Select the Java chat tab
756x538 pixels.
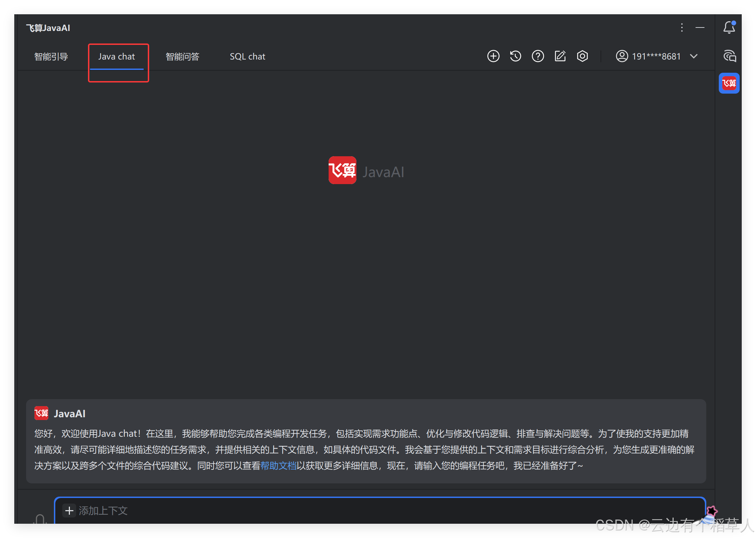click(116, 56)
